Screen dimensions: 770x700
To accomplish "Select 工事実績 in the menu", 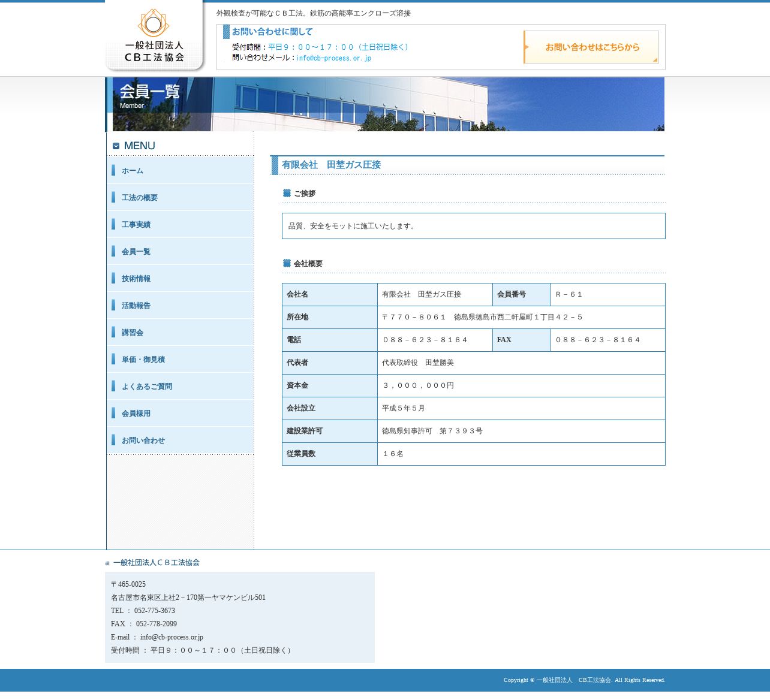I will (180, 225).
